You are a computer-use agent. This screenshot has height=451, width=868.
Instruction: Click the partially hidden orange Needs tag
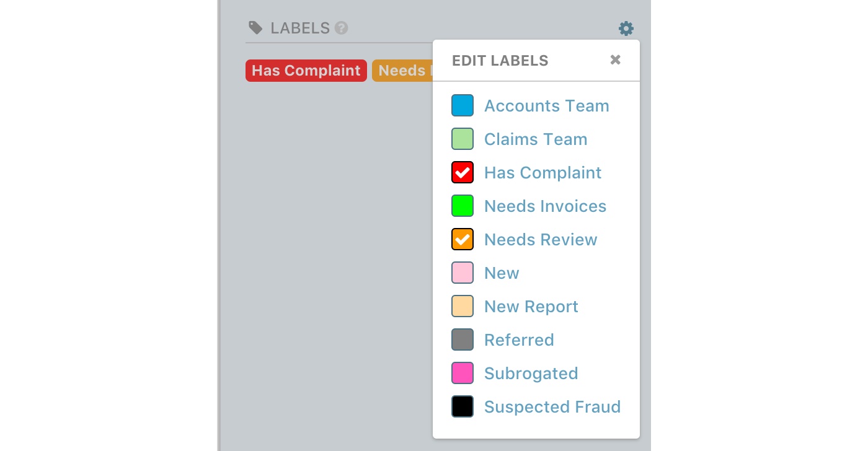click(x=402, y=71)
